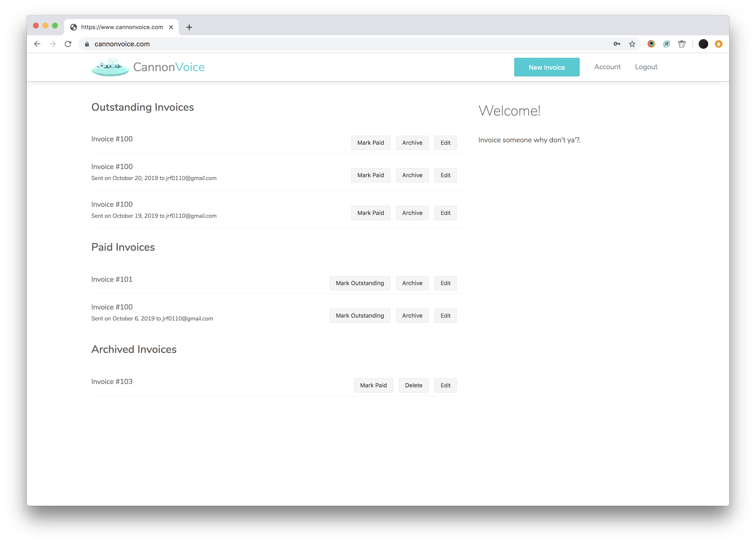The image size is (756, 544).
Task: Click the Invoice #103 title
Action: pos(112,382)
